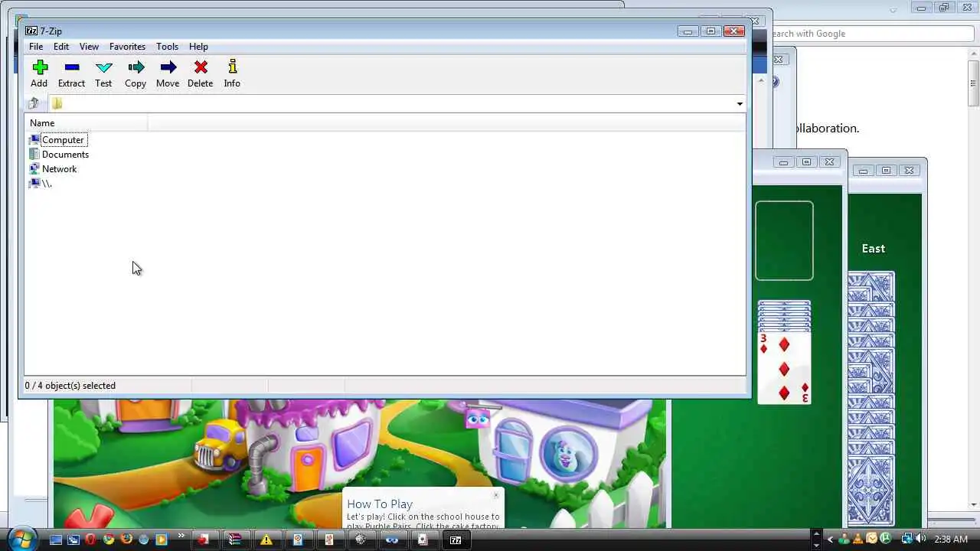Click the volume speaker icon in the tray
This screenshot has height=551, width=980.
920,539
